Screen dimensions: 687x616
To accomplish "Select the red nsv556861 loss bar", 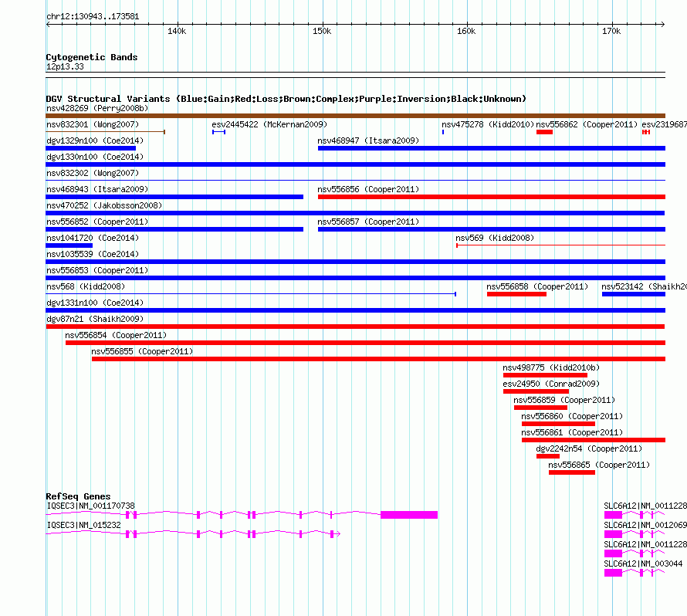I will [x=594, y=440].
